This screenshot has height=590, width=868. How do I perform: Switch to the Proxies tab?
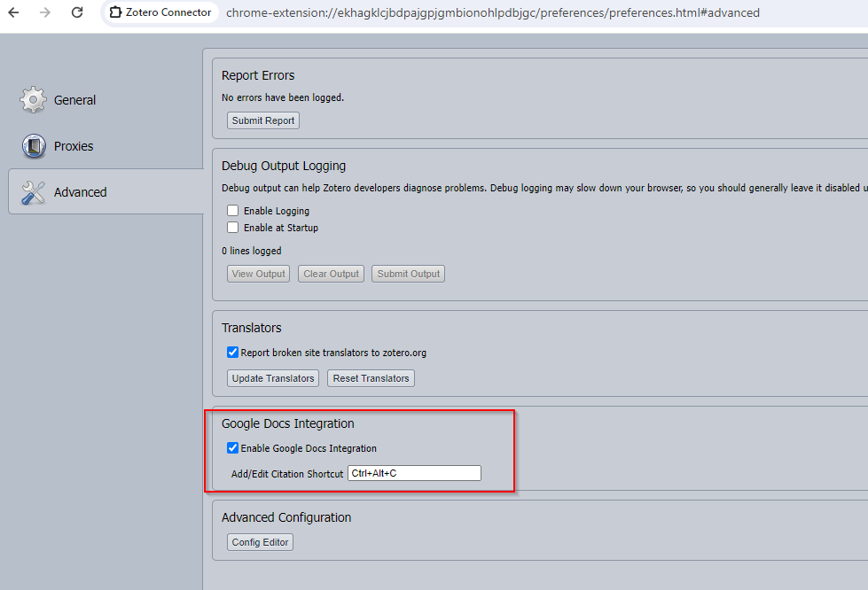[74, 146]
